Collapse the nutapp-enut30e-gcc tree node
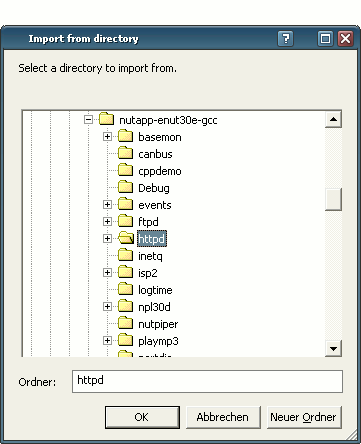The image size is (361, 444). [x=88, y=119]
